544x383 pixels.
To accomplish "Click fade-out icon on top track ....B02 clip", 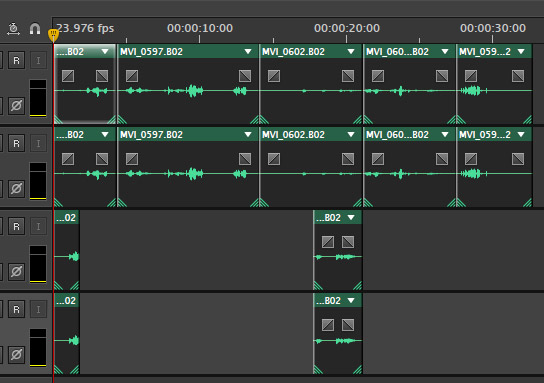I will click(102, 76).
